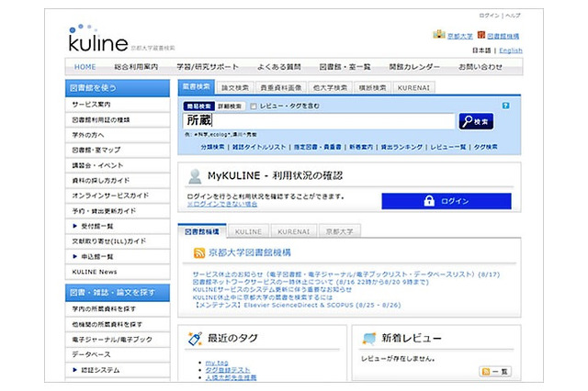Image resolution: width=588 pixels, height=391 pixels.
Task: Open 電子ジャーナル/電子ブック in the sidebar
Action: 118,340
